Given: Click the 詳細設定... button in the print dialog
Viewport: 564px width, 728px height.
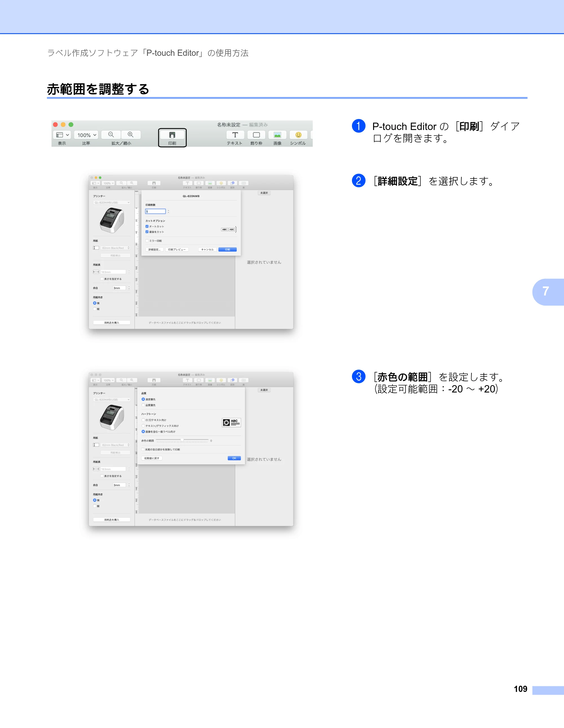Looking at the screenshot, I should coord(154,249).
